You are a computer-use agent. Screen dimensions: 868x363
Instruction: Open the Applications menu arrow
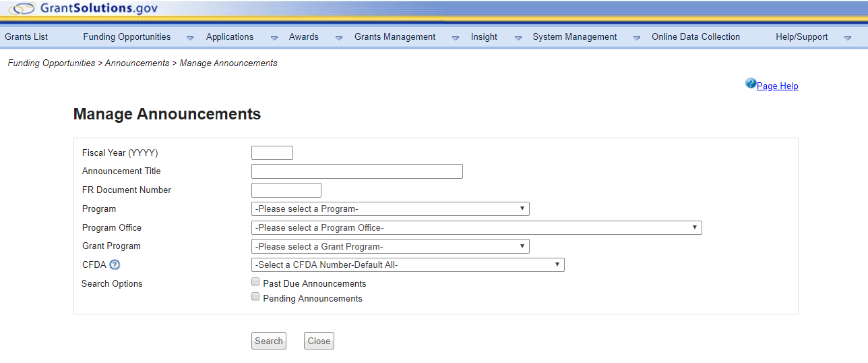click(274, 38)
